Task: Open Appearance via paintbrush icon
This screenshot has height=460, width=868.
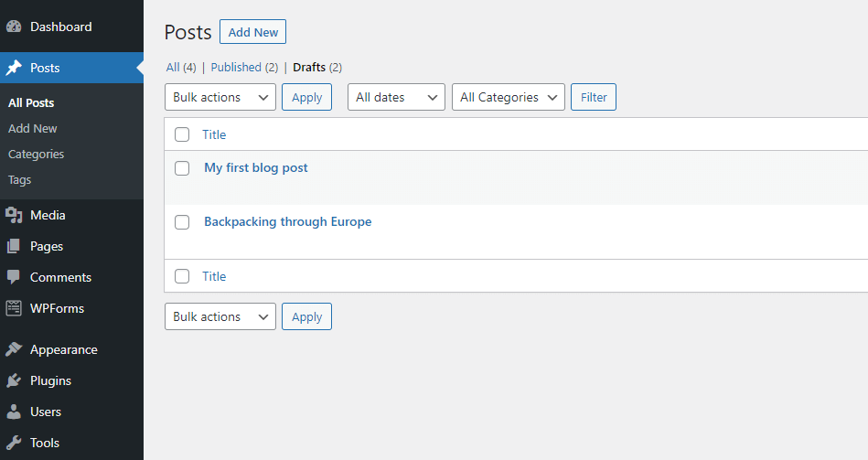Action: pos(14,350)
